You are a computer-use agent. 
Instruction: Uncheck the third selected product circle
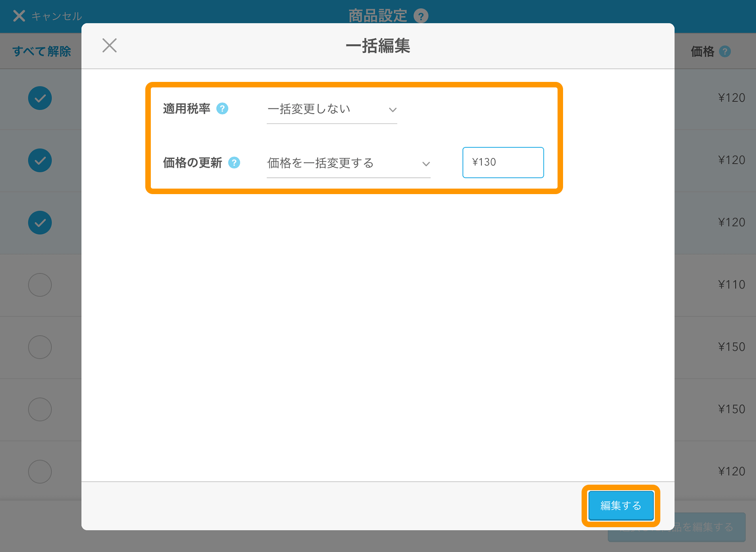pos(40,222)
